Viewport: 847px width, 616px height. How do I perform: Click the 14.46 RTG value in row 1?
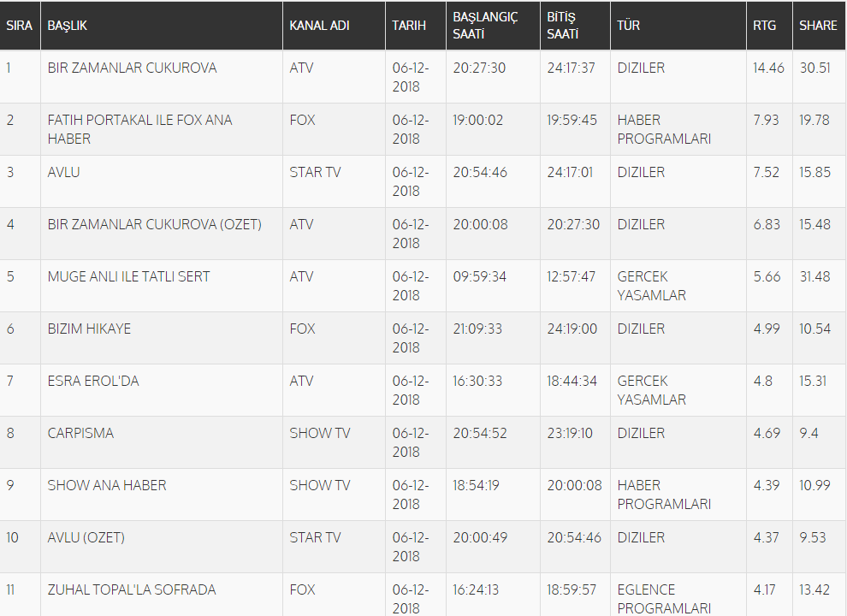tap(768, 68)
